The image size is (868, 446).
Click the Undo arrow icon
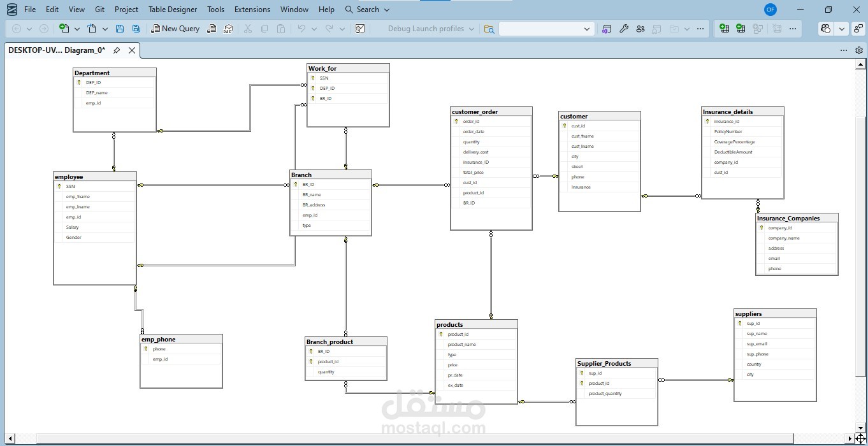tap(301, 29)
